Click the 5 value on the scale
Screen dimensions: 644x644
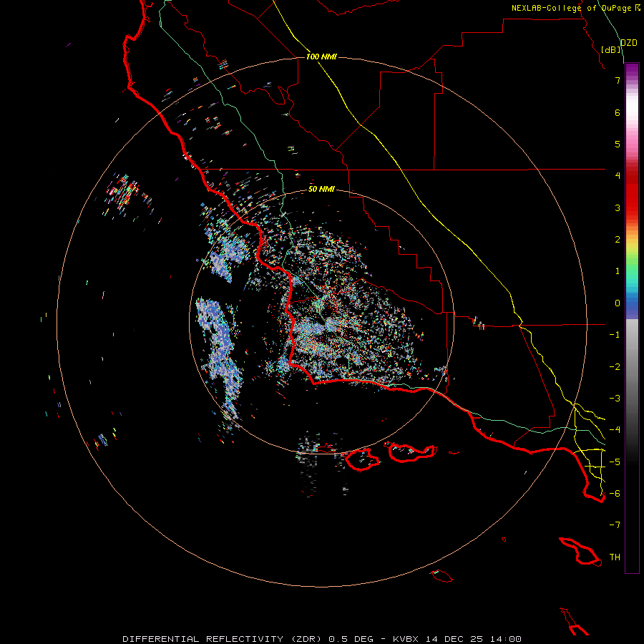coord(618,144)
